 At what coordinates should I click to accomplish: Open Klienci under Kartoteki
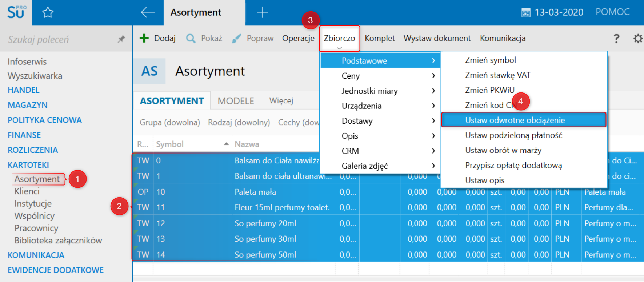[x=27, y=191]
